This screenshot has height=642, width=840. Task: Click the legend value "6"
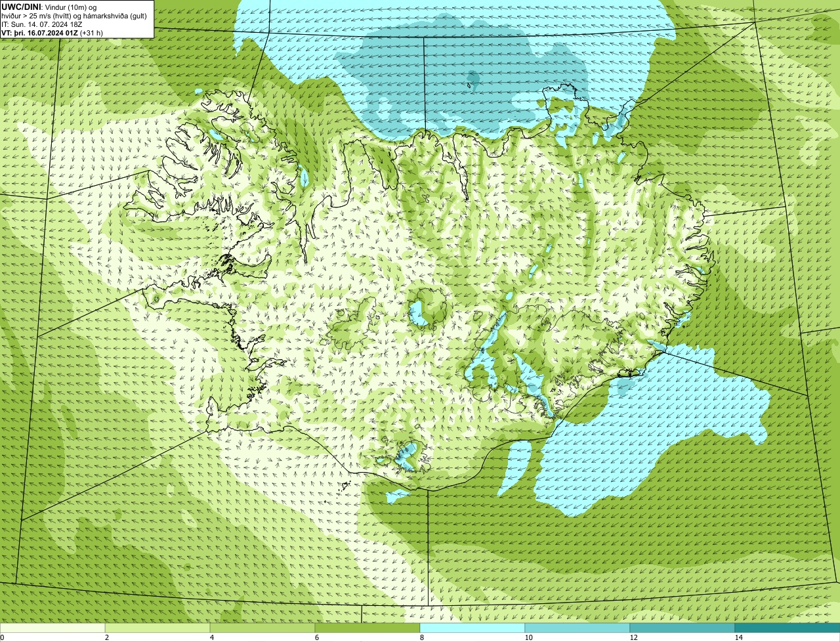[316, 637]
